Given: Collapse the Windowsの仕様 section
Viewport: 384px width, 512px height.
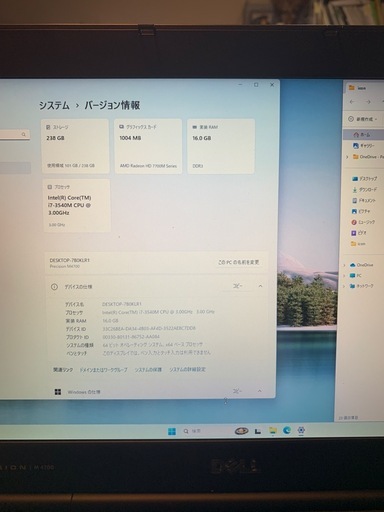Looking at the screenshot, I should click(x=260, y=390).
